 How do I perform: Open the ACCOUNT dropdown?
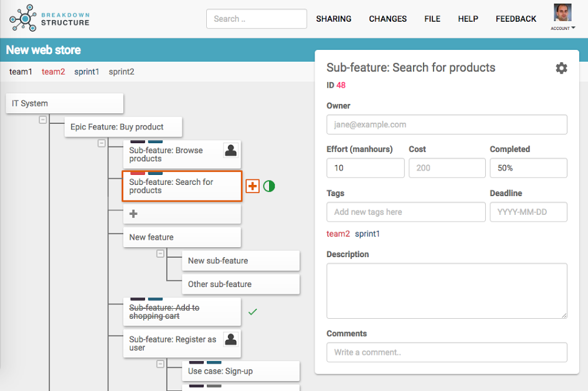tap(562, 27)
